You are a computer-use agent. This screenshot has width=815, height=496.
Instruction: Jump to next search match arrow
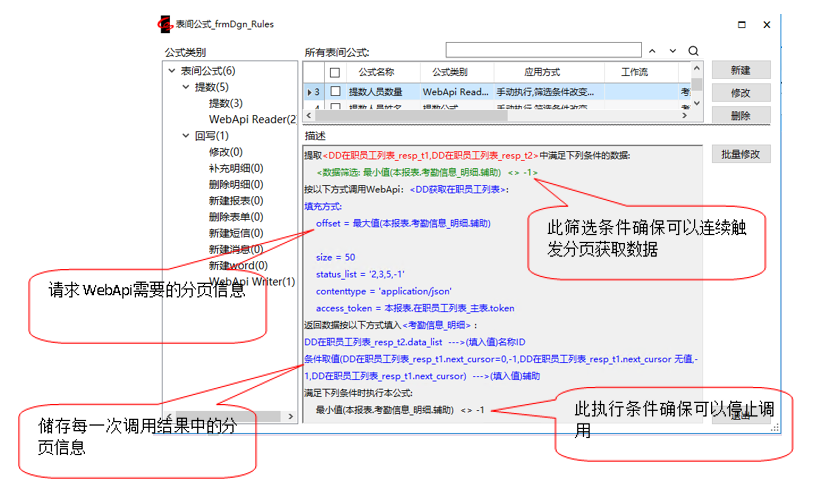tap(673, 51)
